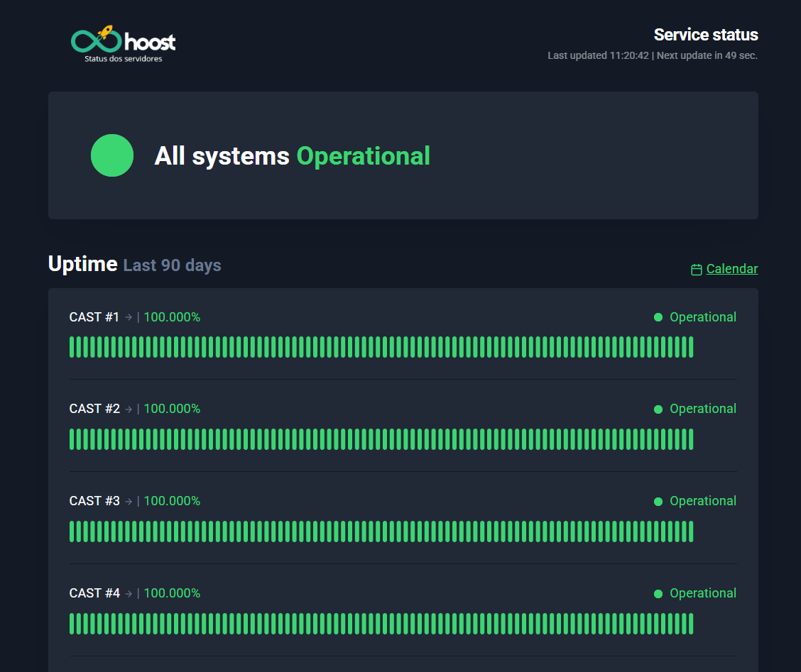Click the arrow icon next to CAST #4
The height and width of the screenshot is (672, 801).
129,593
